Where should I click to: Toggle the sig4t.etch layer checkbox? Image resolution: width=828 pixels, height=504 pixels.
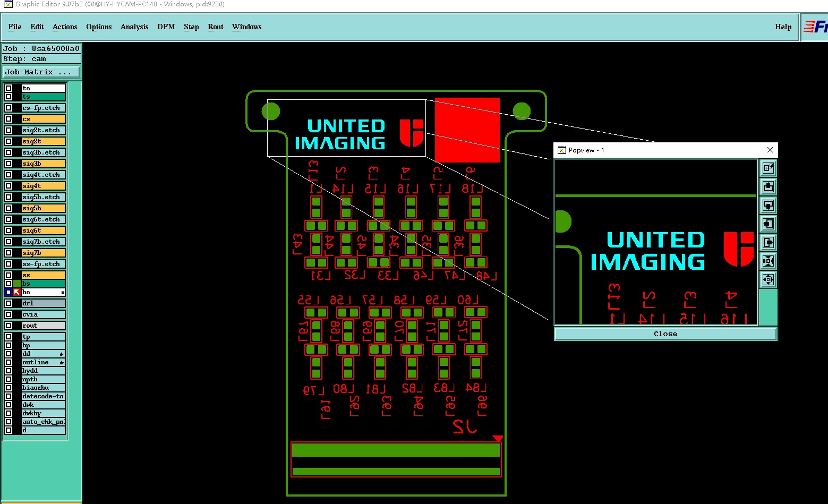point(8,175)
